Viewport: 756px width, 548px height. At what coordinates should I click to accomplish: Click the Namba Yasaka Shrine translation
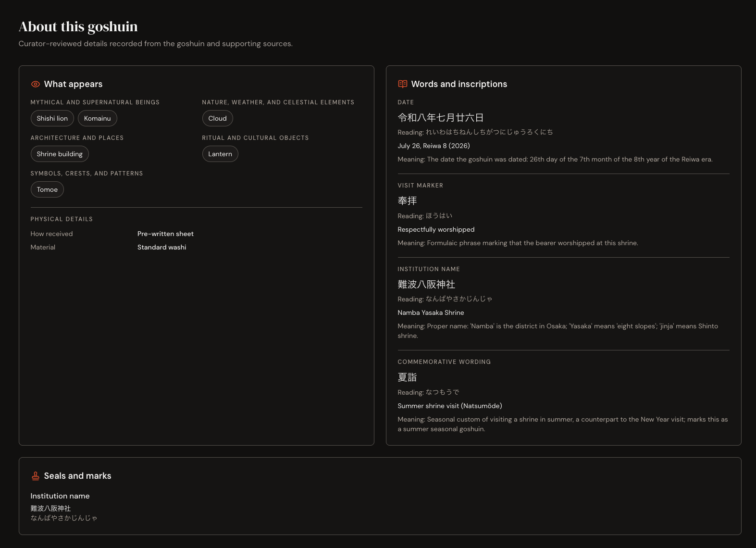coord(431,312)
